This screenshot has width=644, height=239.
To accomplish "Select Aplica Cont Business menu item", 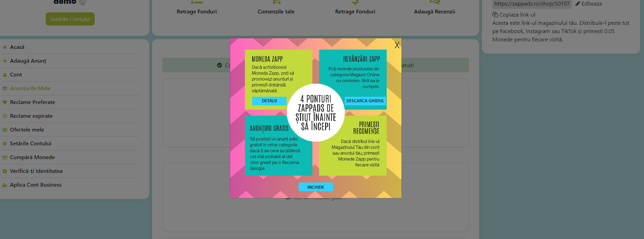I will (x=35, y=185).
